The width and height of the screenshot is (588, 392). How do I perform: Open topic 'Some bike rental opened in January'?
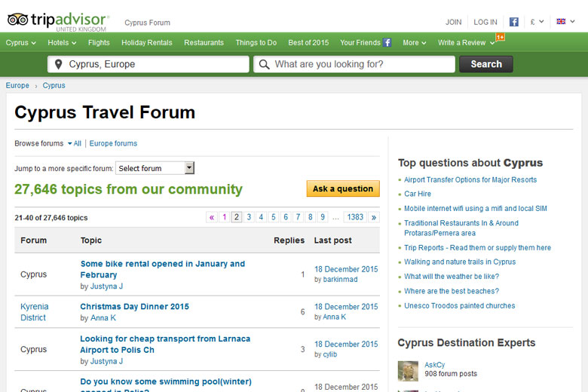(x=162, y=269)
